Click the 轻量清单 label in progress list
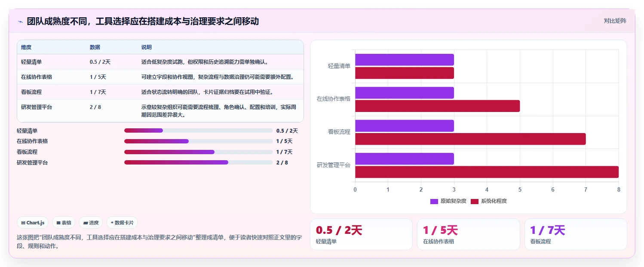Screen dimensions: 644x267 [x=27, y=130]
